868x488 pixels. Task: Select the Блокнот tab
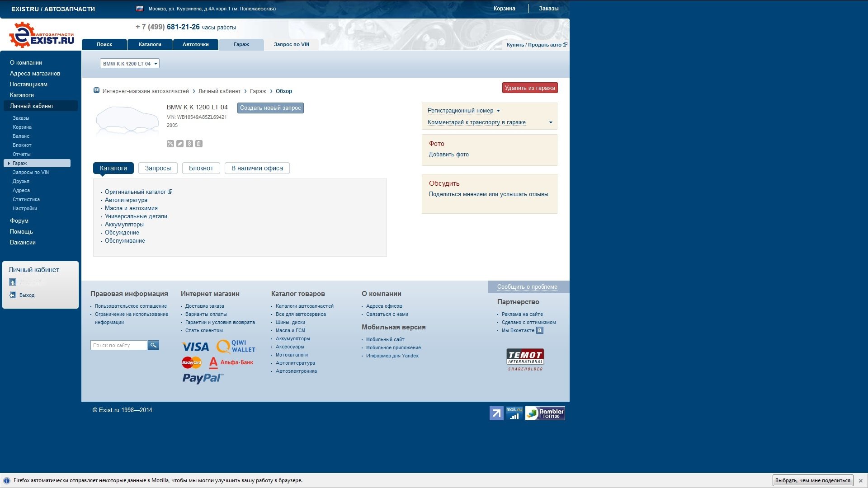[x=201, y=168]
